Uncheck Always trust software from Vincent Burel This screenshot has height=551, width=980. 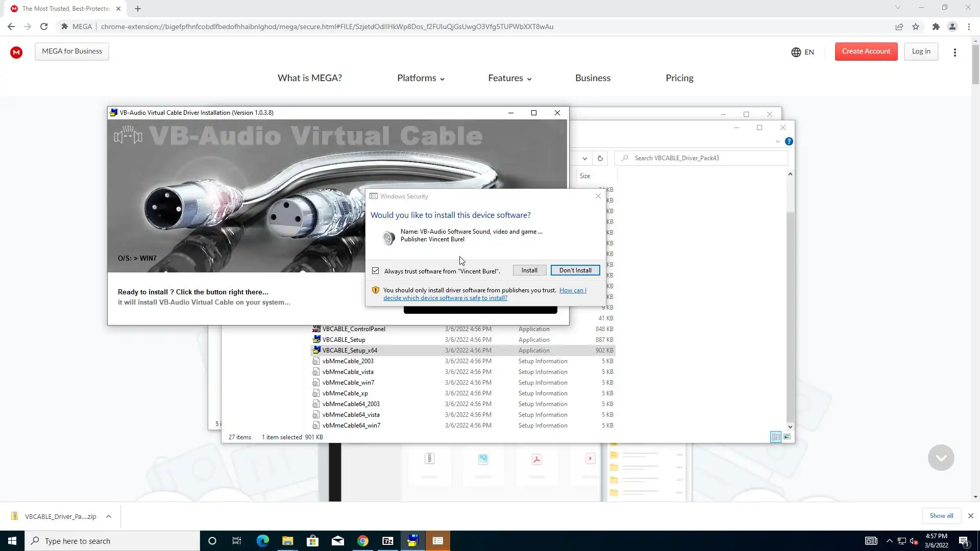(376, 271)
